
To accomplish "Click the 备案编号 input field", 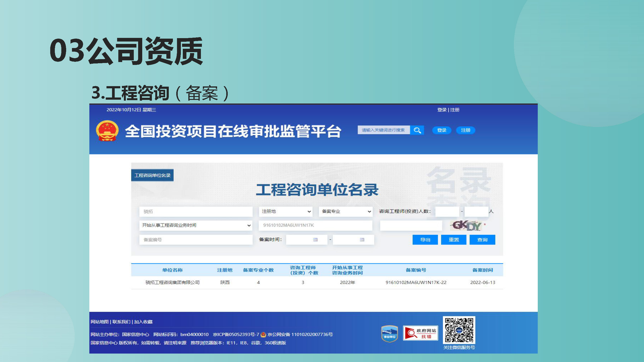I will click(196, 240).
